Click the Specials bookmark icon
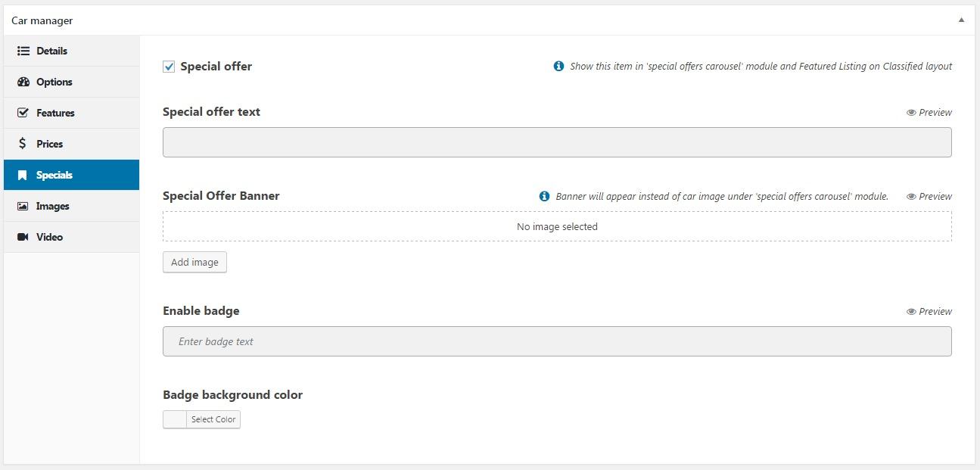Viewport: 980px width, 470px height. tap(23, 175)
